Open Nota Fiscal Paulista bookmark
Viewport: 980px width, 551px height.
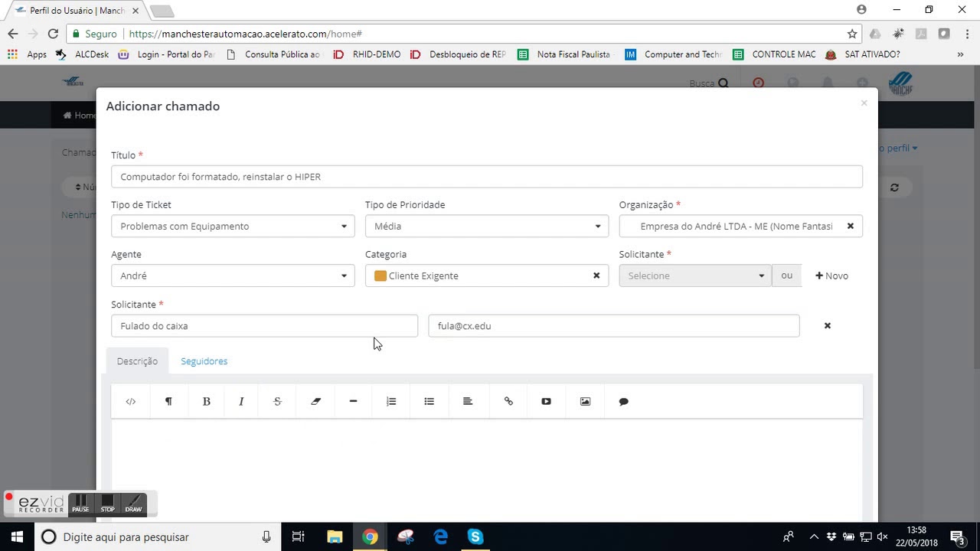[x=565, y=54]
